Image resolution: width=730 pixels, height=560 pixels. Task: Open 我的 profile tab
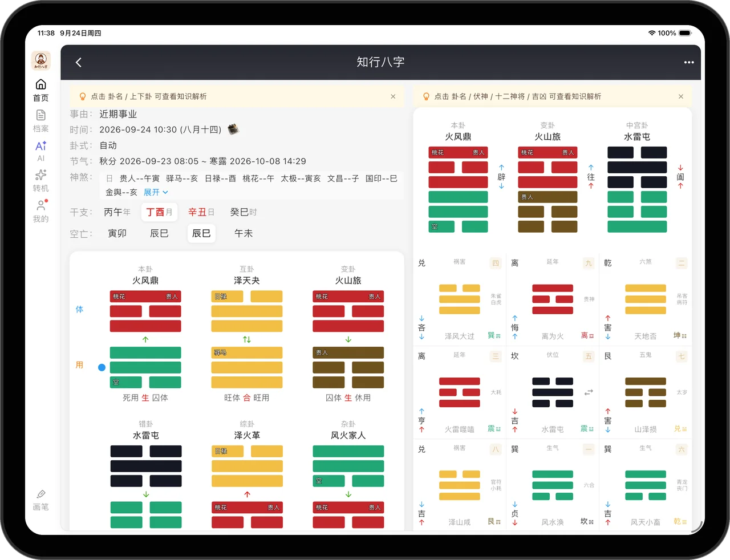click(x=40, y=212)
